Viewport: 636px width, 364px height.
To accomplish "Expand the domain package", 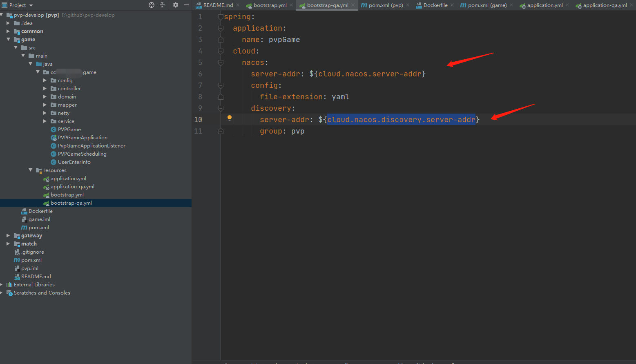I will [x=45, y=97].
